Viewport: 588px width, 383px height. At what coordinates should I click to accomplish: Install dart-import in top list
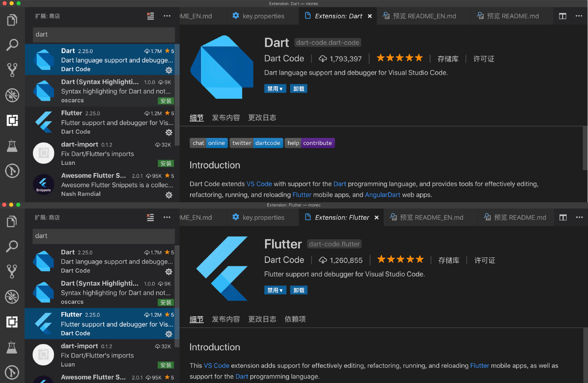[x=166, y=163]
